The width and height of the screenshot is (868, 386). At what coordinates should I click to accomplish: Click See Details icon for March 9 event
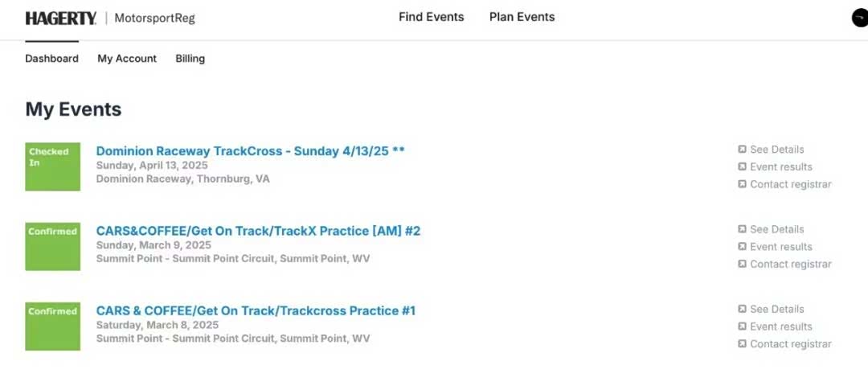click(743, 229)
